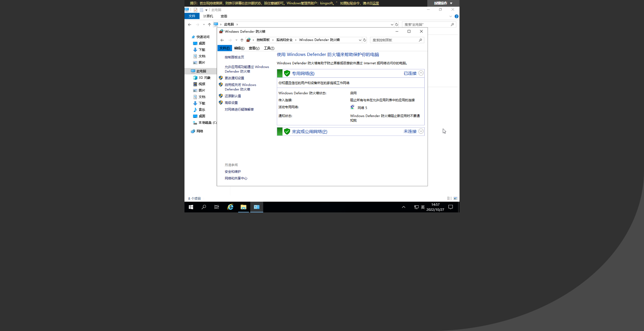The height and width of the screenshot is (331, 644).
Task: Open the 查看(V) menu in Firewall window
Action: pyautogui.click(x=254, y=48)
